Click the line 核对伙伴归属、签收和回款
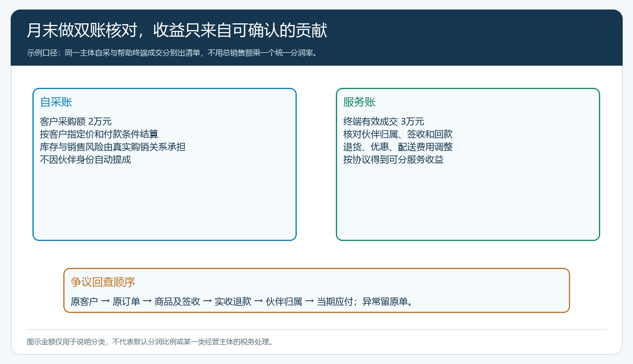 click(x=398, y=134)
